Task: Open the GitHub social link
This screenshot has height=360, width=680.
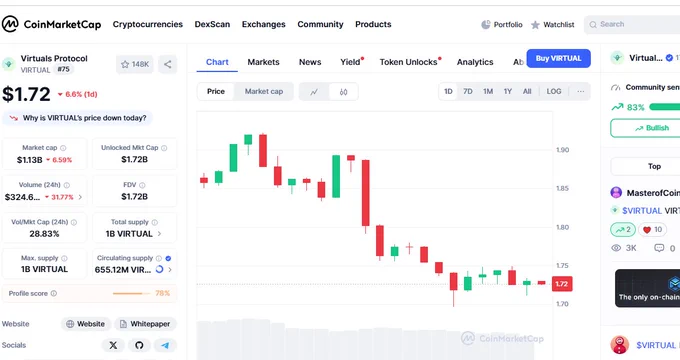Action: [139, 345]
